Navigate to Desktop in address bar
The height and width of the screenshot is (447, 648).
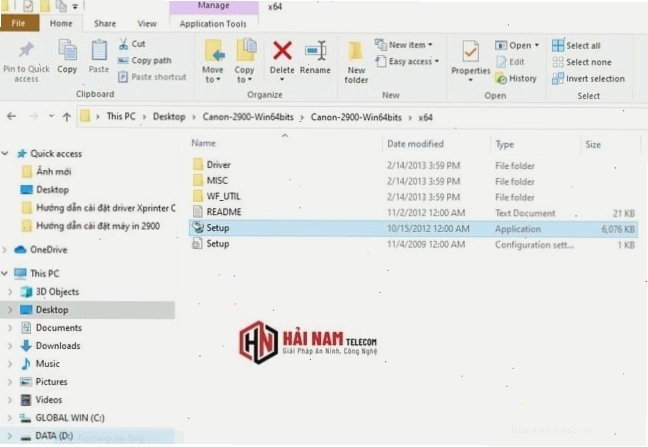169,117
